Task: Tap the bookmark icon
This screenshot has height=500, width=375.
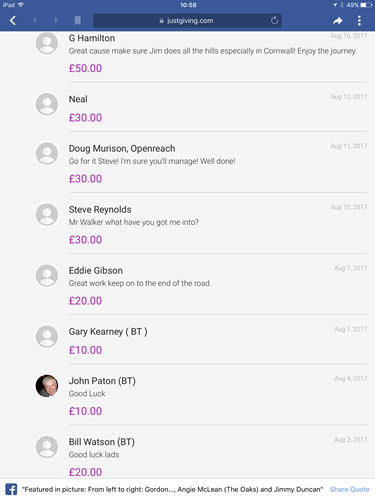Action: click(x=78, y=21)
